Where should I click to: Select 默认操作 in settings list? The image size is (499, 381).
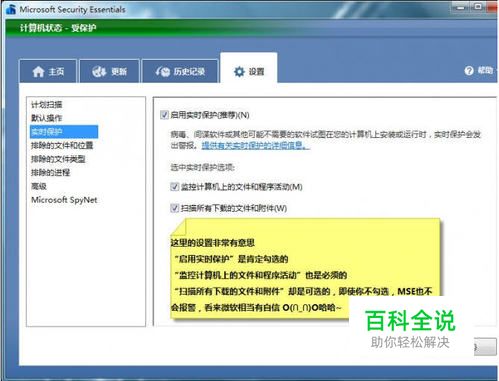pyautogui.click(x=47, y=118)
